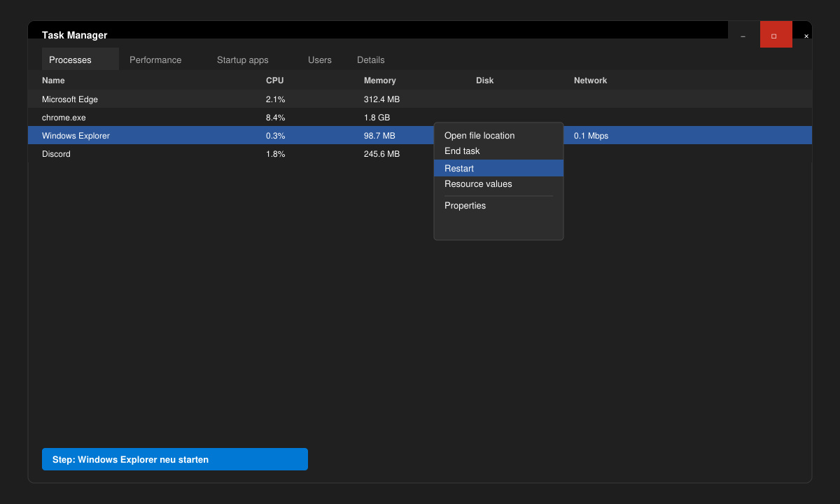
Task: Click the 245.6 MB memory value
Action: coord(382,154)
